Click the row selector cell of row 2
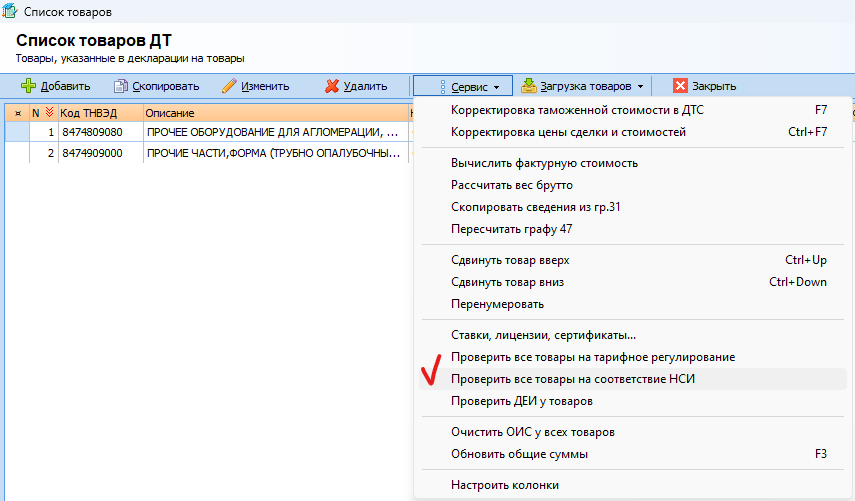The image size is (855, 501). [17, 153]
